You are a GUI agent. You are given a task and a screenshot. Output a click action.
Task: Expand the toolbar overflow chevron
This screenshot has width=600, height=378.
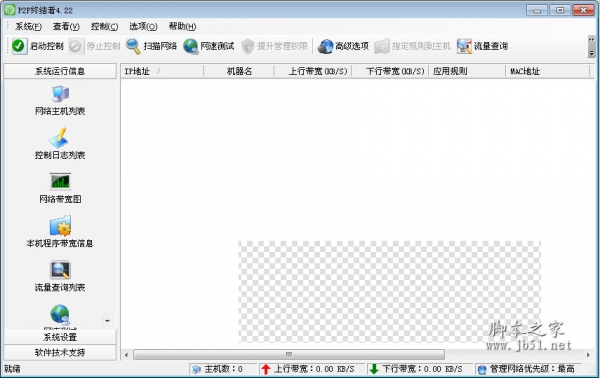point(592,47)
